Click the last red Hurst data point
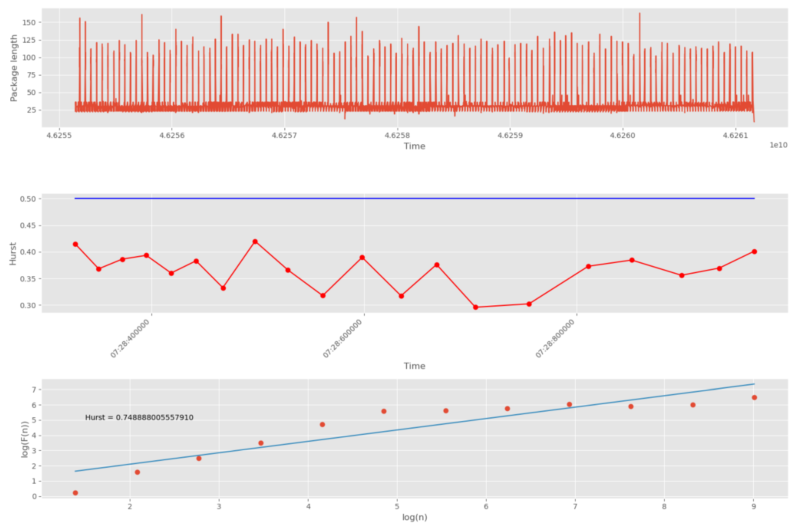Screen dimensions: 799x532 pyautogui.click(x=754, y=251)
